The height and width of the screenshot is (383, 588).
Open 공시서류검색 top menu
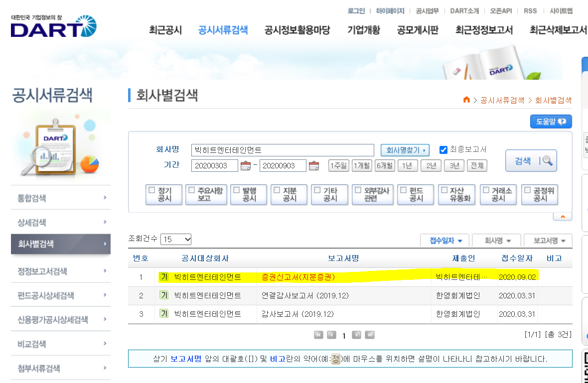[223, 30]
